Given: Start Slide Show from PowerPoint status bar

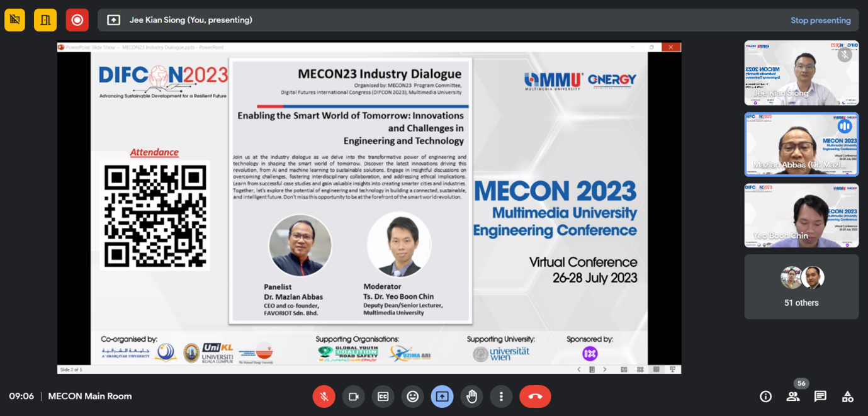Looking at the screenshot, I should pos(672,369).
